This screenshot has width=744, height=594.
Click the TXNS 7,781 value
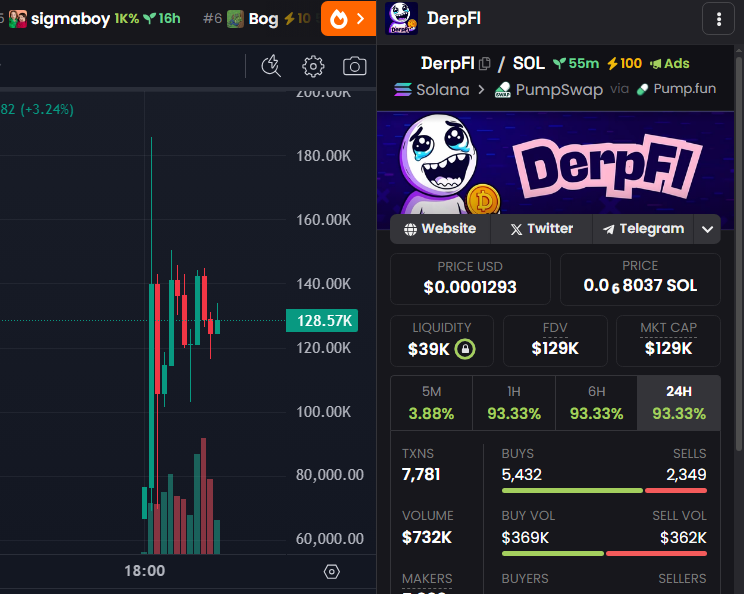tap(421, 474)
